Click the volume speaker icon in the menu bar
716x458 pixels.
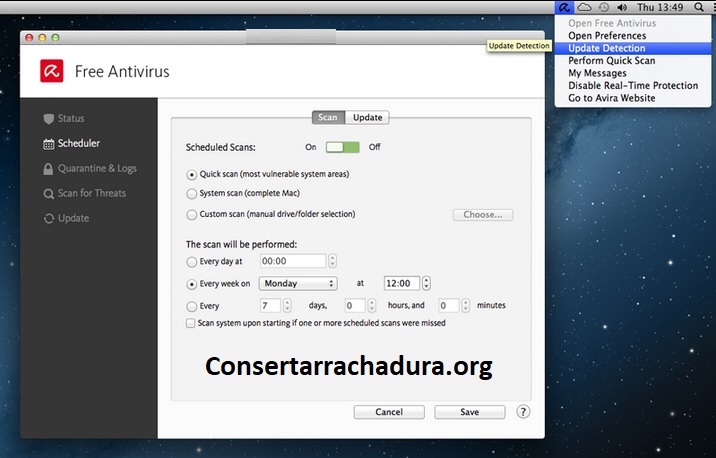pyautogui.click(x=622, y=7)
